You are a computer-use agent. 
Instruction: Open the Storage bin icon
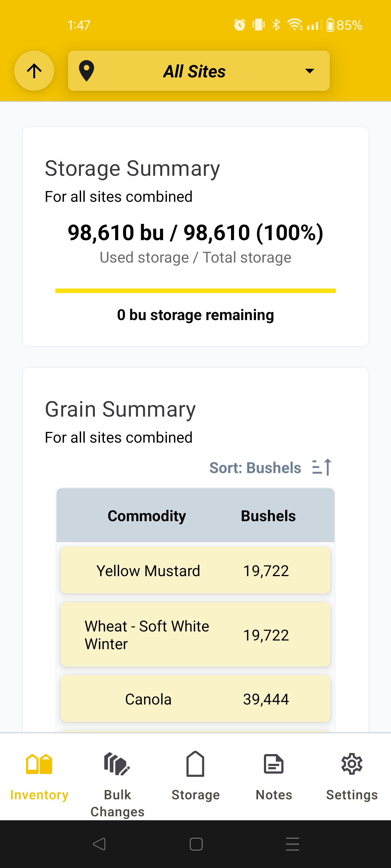click(195, 764)
